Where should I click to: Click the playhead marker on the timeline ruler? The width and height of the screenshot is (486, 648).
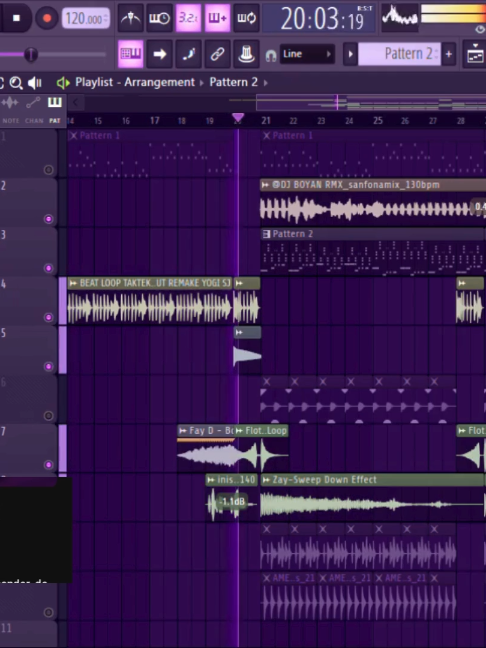[x=238, y=118]
